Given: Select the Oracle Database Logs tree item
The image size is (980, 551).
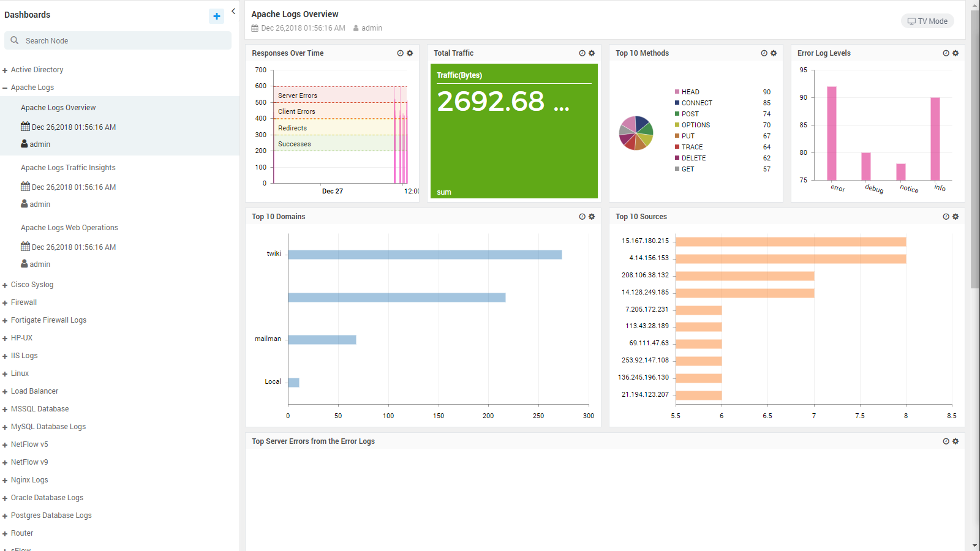Looking at the screenshot, I should tap(47, 498).
